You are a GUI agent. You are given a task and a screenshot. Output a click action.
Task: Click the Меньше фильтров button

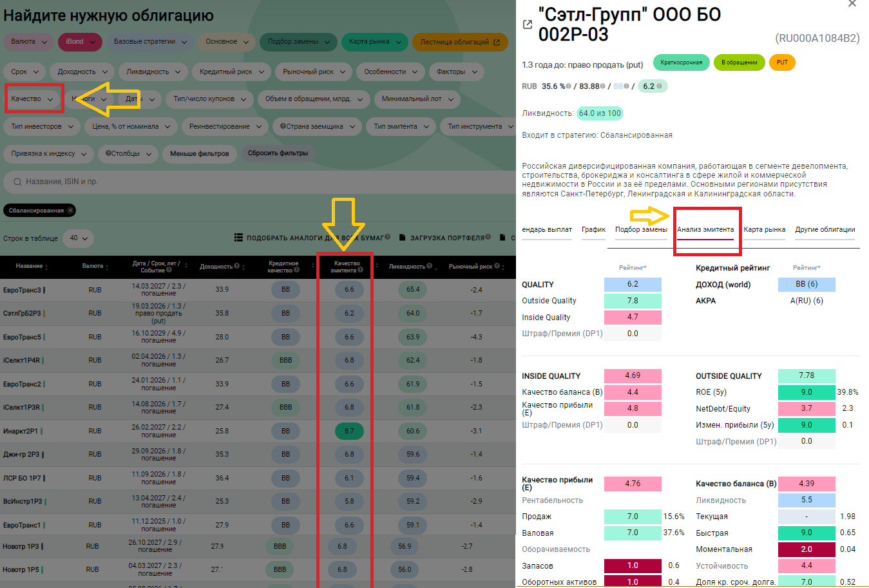click(199, 153)
